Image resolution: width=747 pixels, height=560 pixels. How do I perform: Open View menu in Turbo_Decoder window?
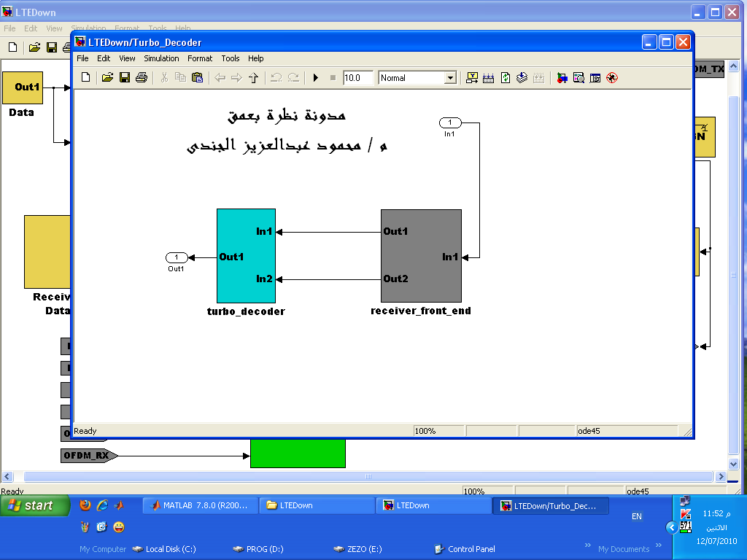tap(127, 58)
